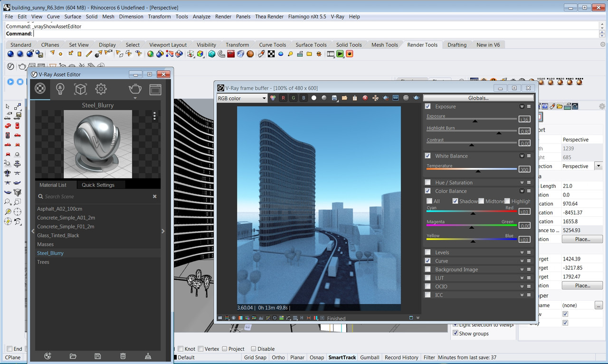Click import asset folder icon in Asset Editor
The width and height of the screenshot is (608, 364).
coord(73,356)
